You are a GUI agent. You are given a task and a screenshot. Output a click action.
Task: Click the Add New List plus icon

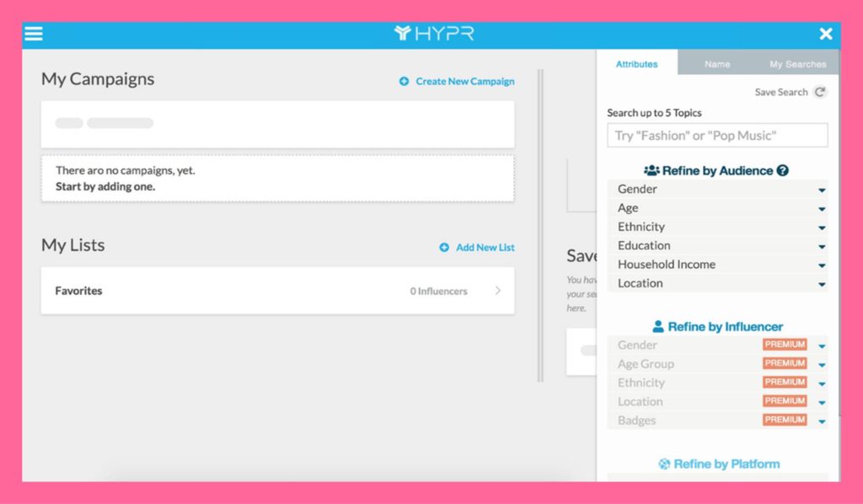click(444, 248)
